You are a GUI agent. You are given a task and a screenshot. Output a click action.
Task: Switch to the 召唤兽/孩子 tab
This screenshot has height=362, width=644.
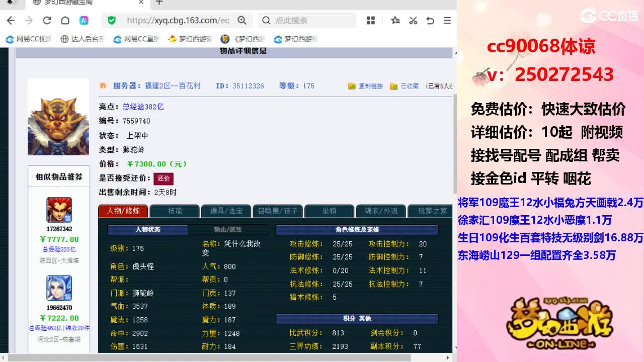pyautogui.click(x=278, y=211)
